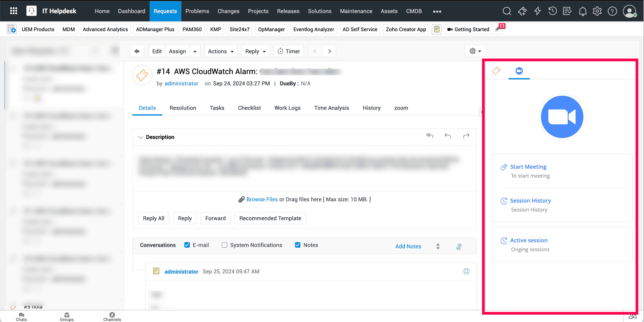The image size is (644, 322).
Task: Open the Channels panel
Action: (112, 317)
